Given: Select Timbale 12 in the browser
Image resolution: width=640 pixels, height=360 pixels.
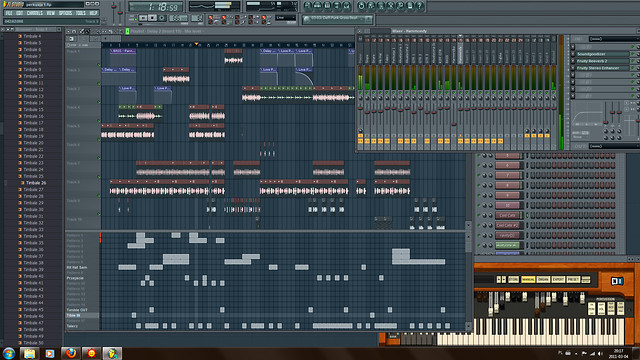Looking at the screenshot, I should pos(33,89).
